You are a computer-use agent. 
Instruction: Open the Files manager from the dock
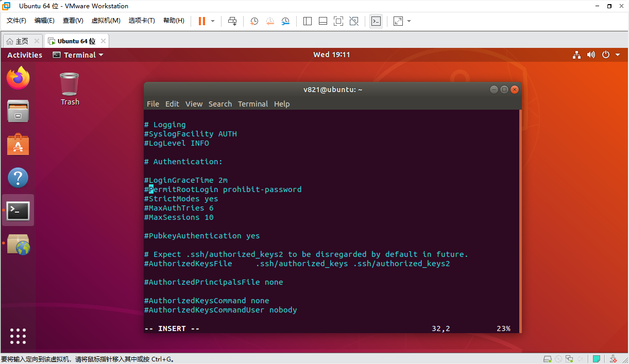pyautogui.click(x=18, y=111)
